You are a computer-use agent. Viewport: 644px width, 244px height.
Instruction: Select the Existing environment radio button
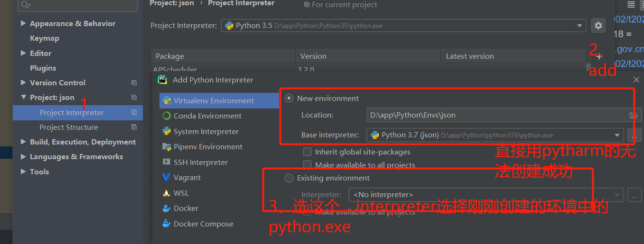coord(289,178)
